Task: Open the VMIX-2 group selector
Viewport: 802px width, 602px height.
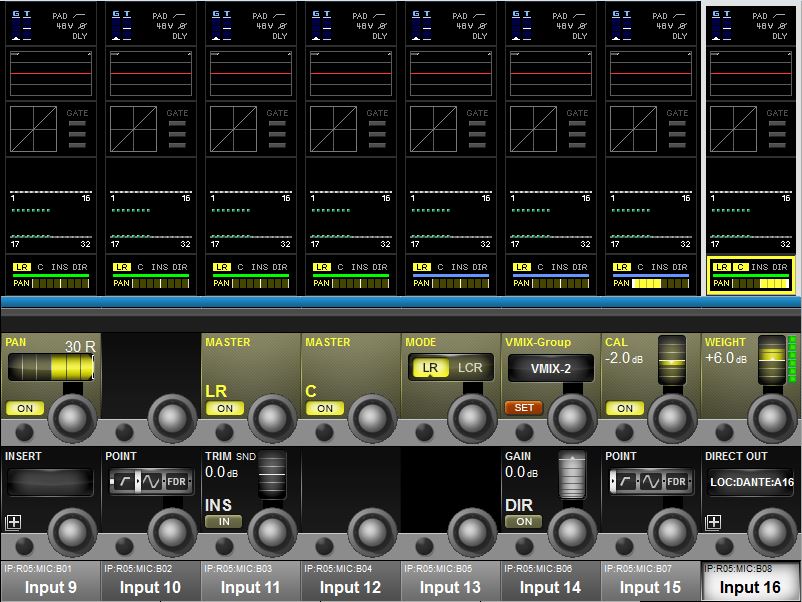Action: [549, 369]
